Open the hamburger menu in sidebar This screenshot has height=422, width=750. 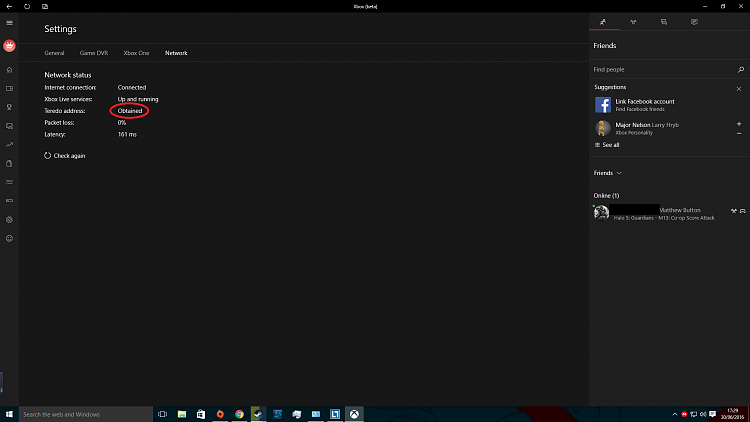point(9,23)
